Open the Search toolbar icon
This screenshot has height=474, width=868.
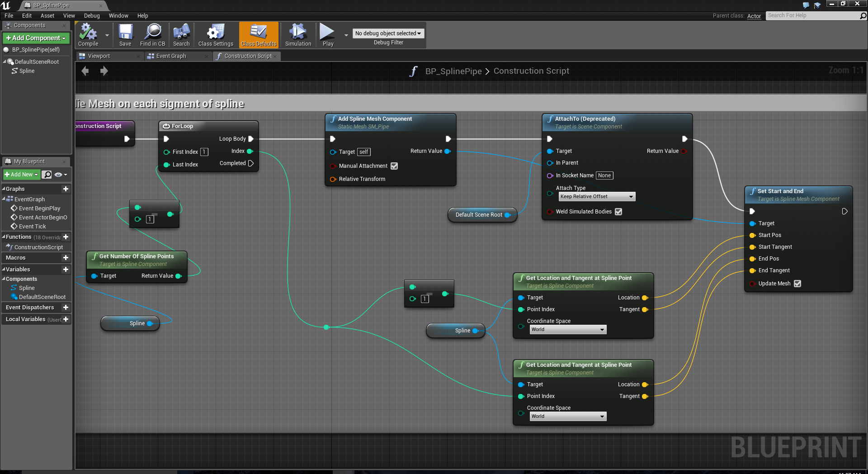coord(181,34)
